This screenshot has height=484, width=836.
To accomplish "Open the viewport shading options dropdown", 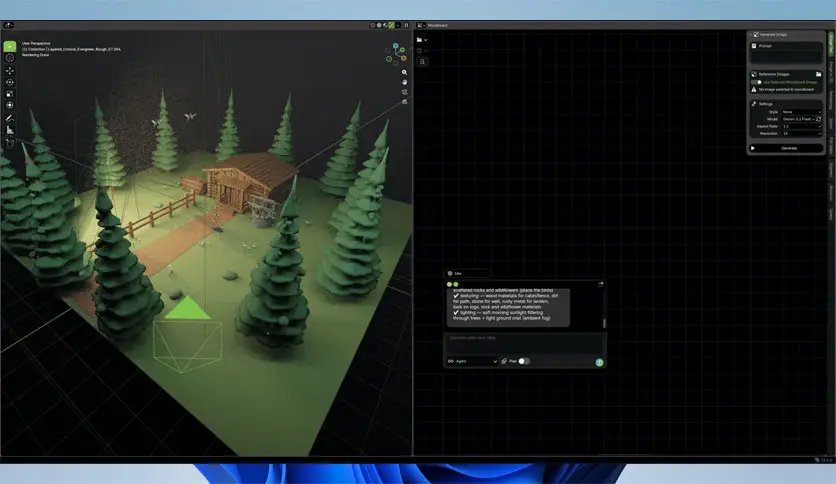I will pos(398,25).
